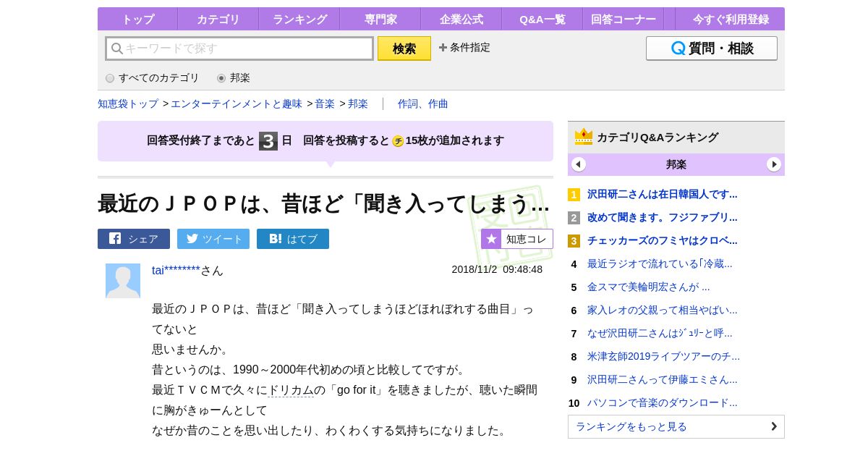Open rank 3 チェッカーズのフミヤ question

click(662, 240)
